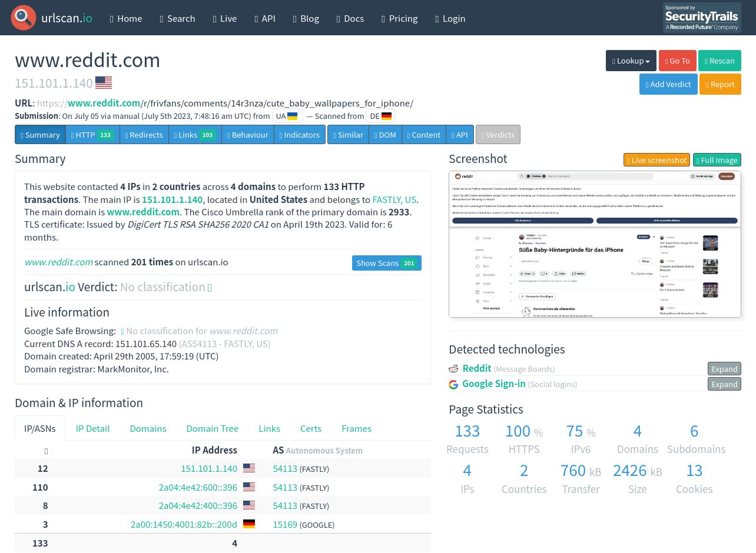Open the Domain Tree tab
The width and height of the screenshot is (756, 553).
pyautogui.click(x=213, y=428)
